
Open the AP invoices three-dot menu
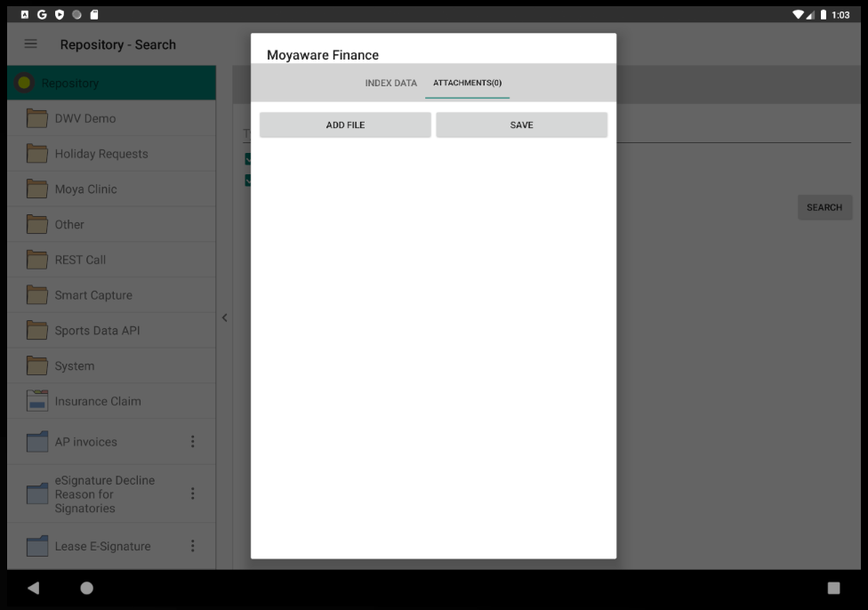click(193, 441)
